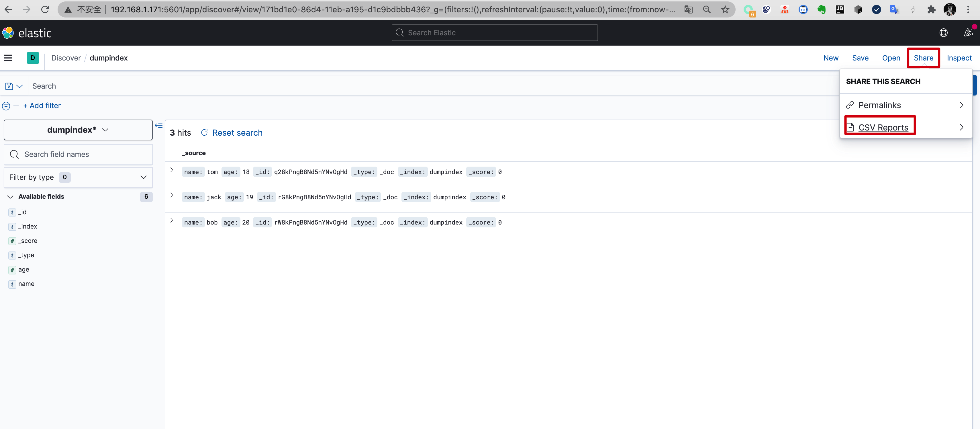Expand the Available fields section
The height and width of the screenshot is (429, 980).
[10, 196]
